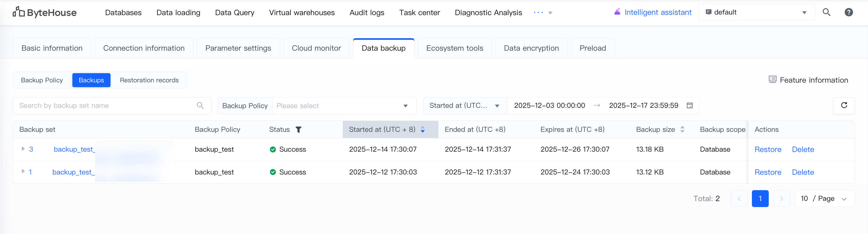This screenshot has width=868, height=234.
Task: Switch to the Restoration records tab
Action: coord(149,80)
